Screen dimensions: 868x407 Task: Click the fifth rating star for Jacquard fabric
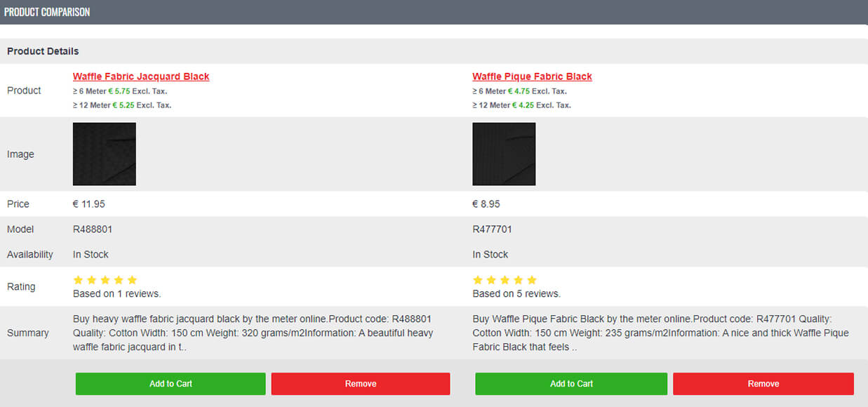[132, 280]
